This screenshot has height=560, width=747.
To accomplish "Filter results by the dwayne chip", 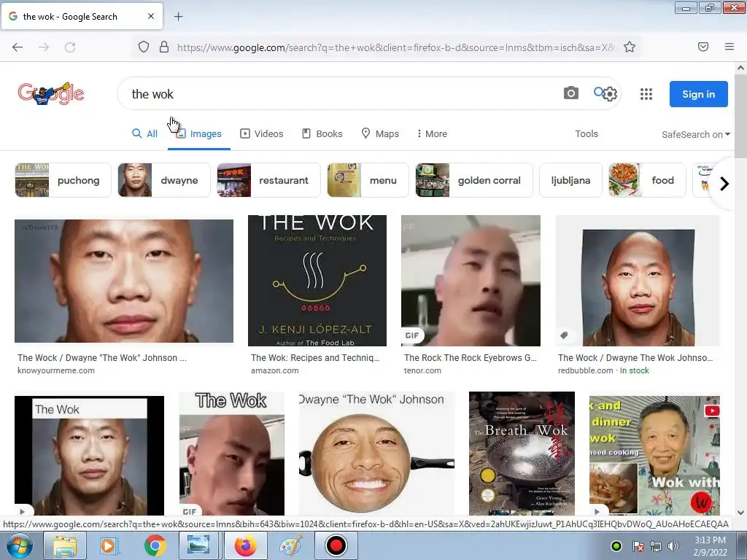I will 164,180.
